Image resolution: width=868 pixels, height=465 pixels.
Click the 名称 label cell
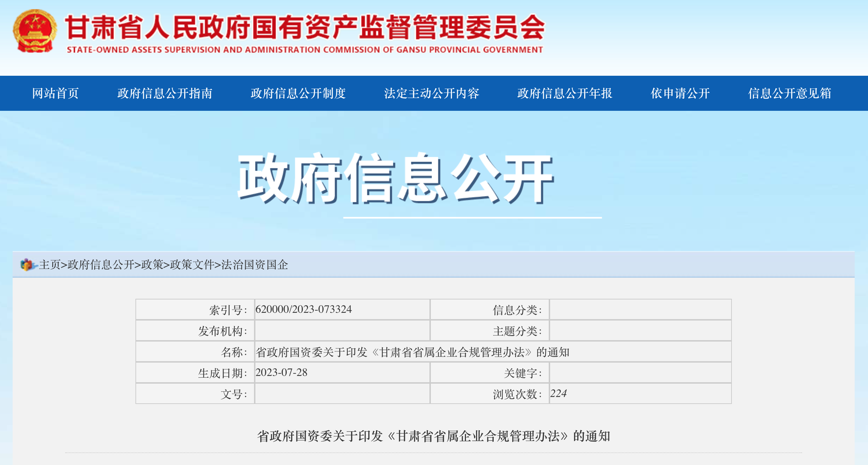[195, 352]
